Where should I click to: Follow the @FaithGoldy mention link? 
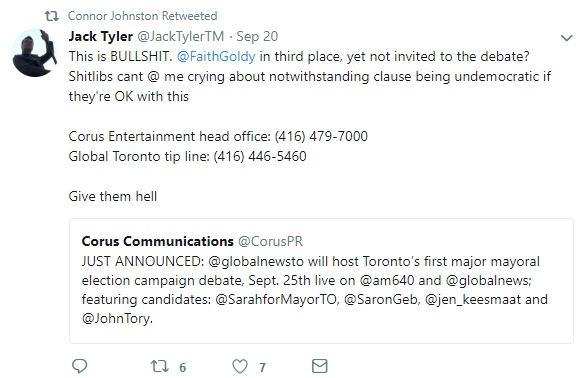tap(216, 56)
